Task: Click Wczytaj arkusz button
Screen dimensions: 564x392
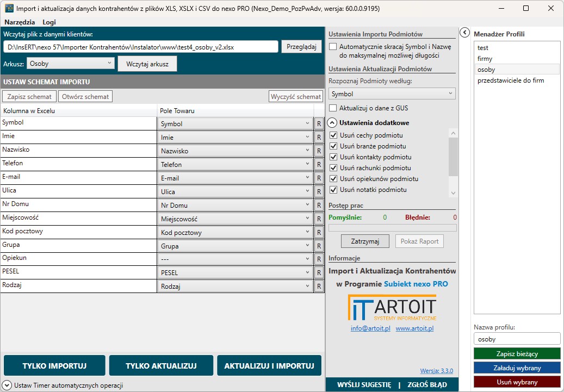Action: tap(147, 64)
